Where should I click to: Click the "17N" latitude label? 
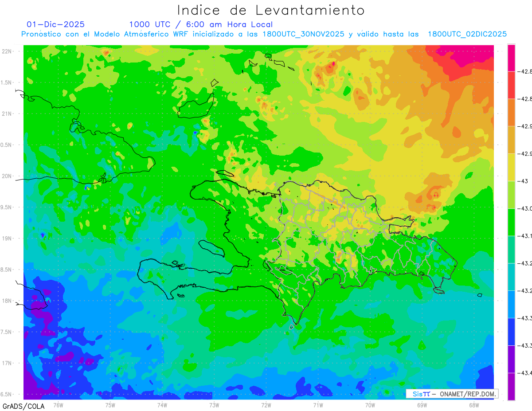(7, 363)
